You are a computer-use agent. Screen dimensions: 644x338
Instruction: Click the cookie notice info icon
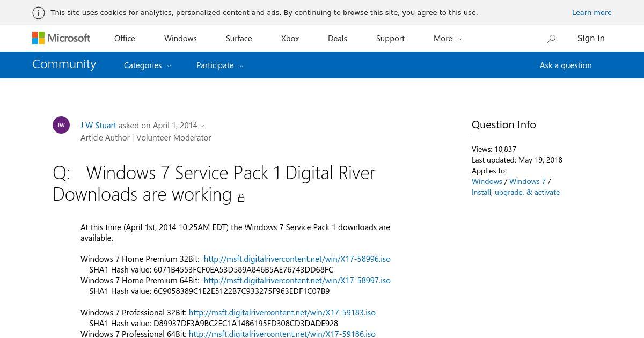39,13
